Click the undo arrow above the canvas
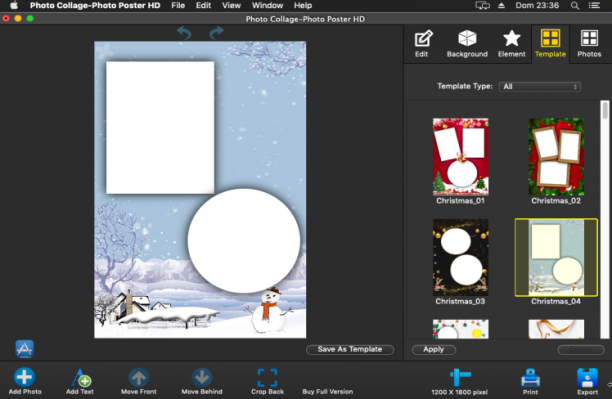The image size is (612, 399). (184, 33)
